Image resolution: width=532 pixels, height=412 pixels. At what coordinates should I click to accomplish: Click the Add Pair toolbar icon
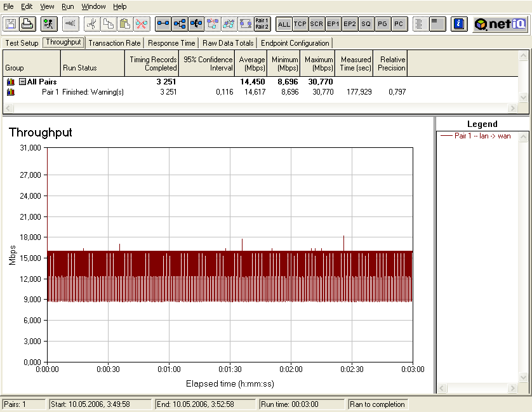coord(163,24)
